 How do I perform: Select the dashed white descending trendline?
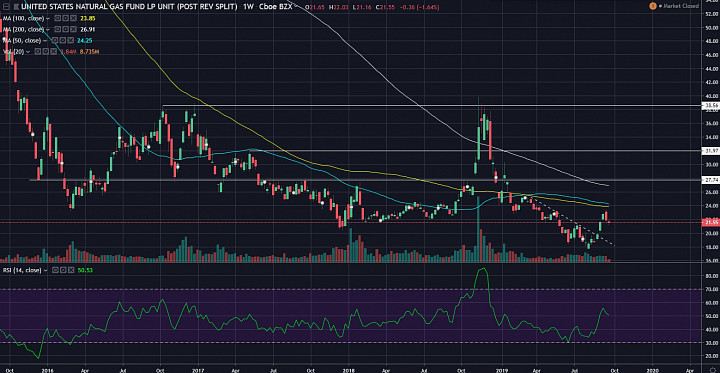(x=574, y=222)
